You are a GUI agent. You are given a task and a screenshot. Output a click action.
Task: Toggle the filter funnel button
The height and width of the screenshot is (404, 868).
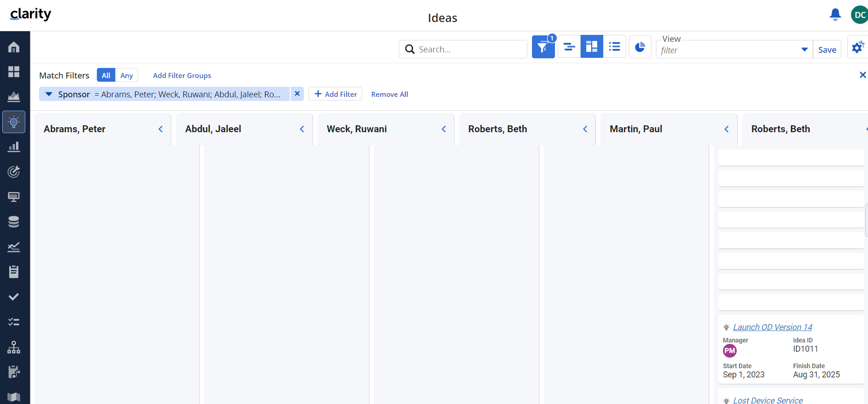coord(543,47)
